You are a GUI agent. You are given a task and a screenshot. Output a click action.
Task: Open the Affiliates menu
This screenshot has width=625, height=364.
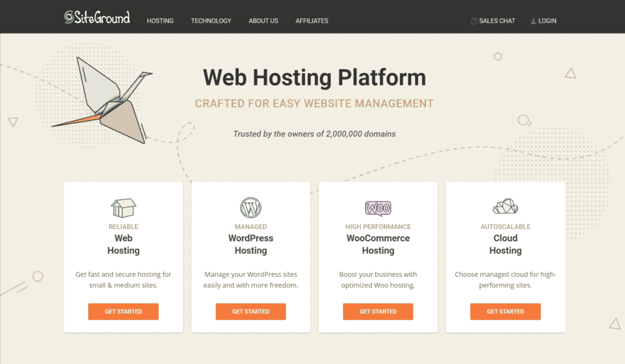(x=312, y=20)
